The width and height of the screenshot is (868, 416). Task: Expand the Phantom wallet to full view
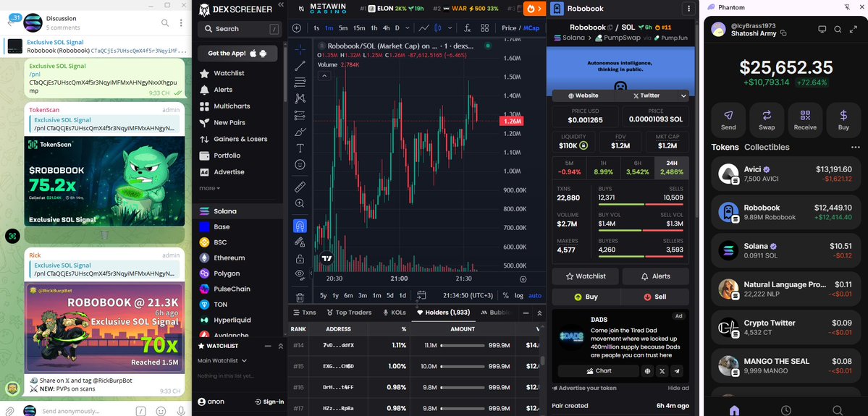point(853,30)
